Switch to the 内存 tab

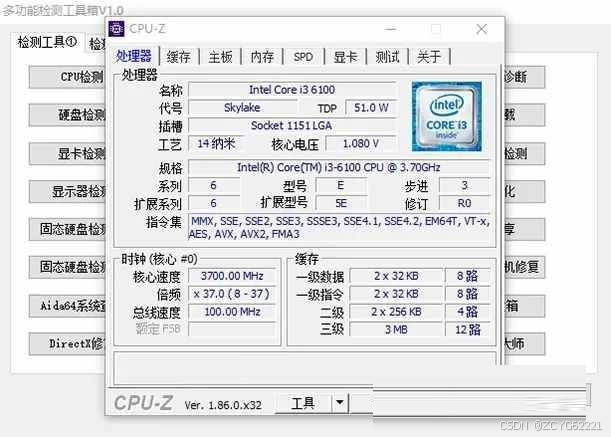262,57
